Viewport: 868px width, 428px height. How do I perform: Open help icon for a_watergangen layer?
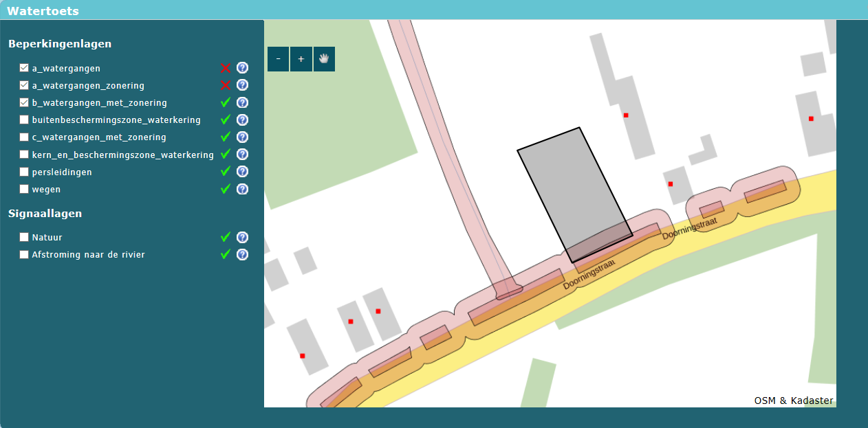point(242,68)
